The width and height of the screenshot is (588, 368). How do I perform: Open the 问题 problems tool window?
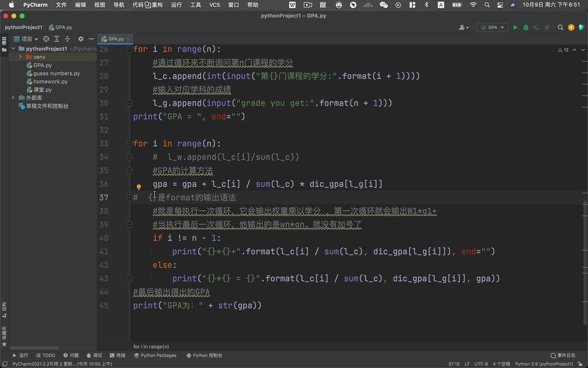[x=71, y=355]
